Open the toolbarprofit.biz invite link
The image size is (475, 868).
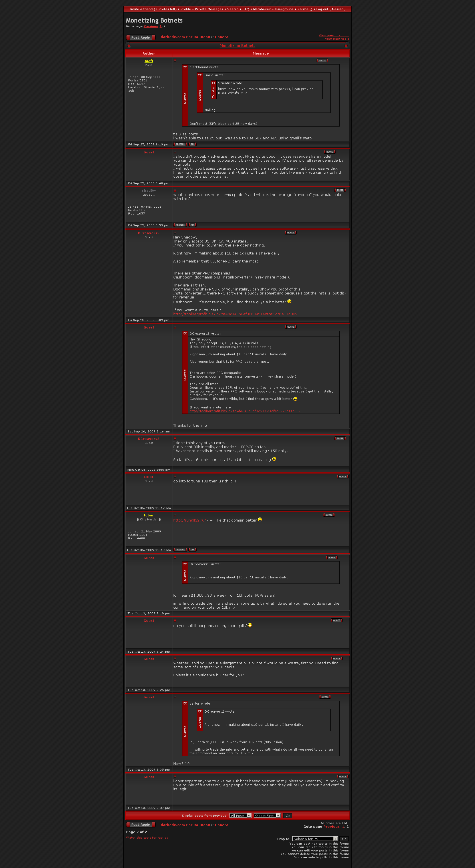tap(235, 314)
